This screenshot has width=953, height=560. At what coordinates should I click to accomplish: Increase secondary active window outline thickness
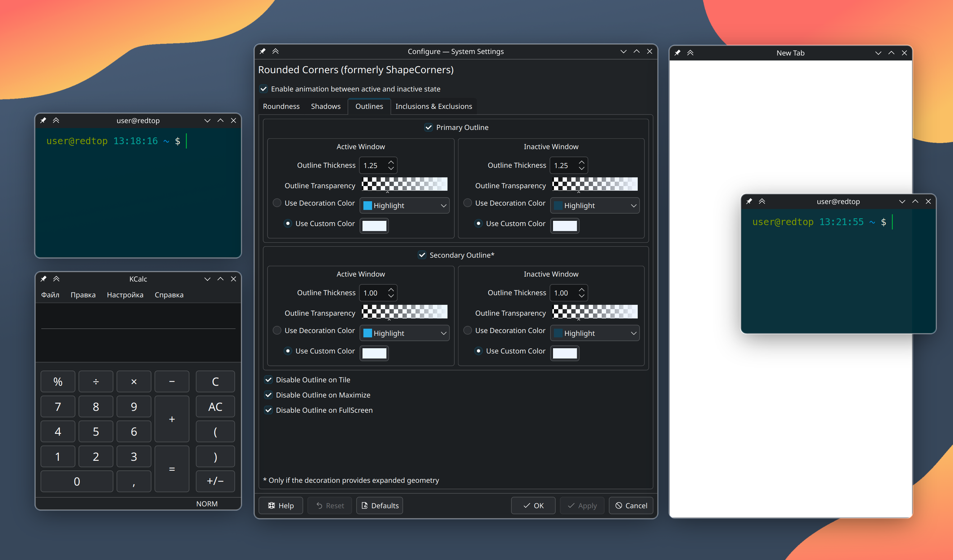(391, 290)
